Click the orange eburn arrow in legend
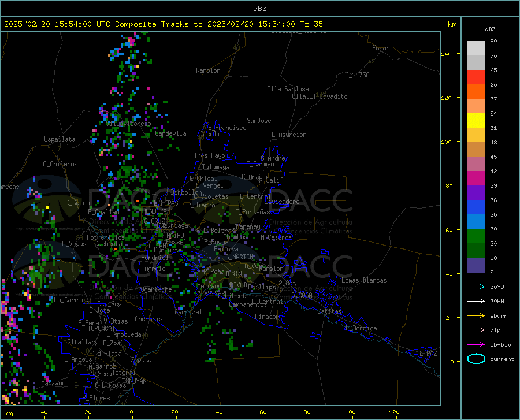Screen dimensions: 520x420 coord(476,316)
